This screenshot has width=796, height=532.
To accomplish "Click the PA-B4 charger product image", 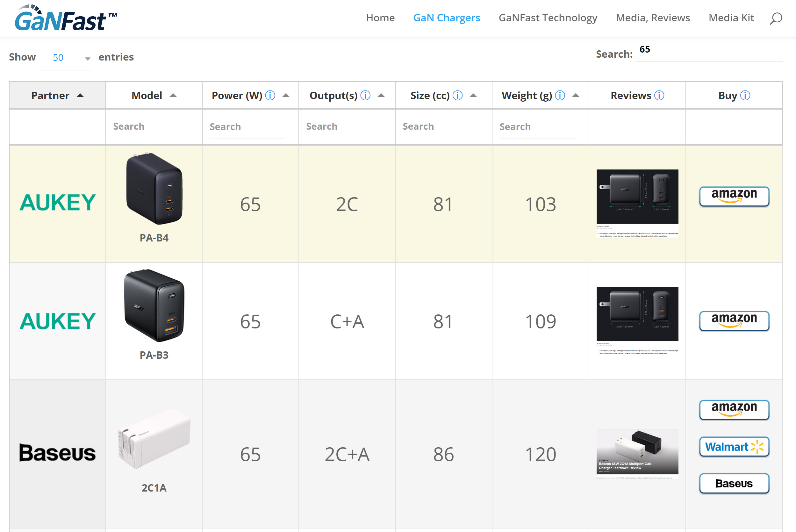I will pyautogui.click(x=154, y=188).
